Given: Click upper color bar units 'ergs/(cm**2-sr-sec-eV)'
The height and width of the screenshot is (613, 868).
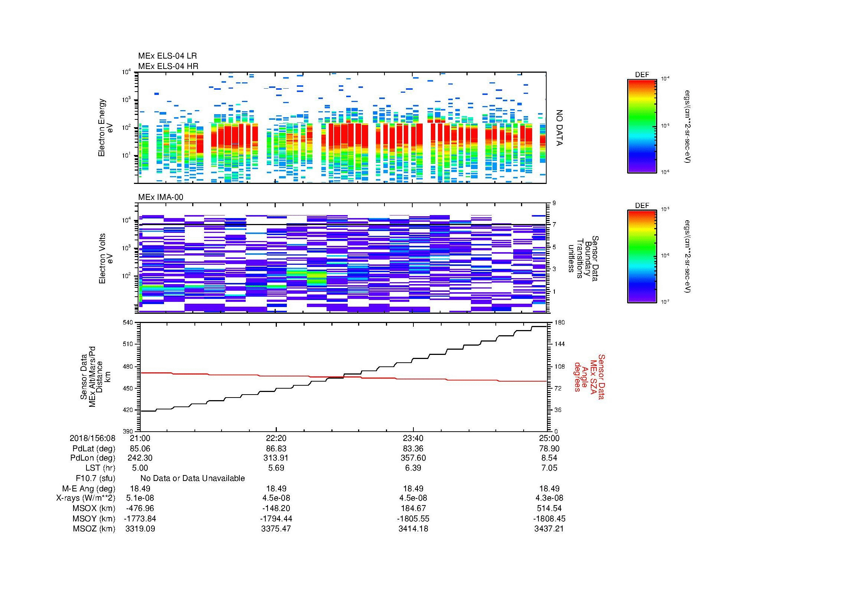Looking at the screenshot, I should [688, 126].
